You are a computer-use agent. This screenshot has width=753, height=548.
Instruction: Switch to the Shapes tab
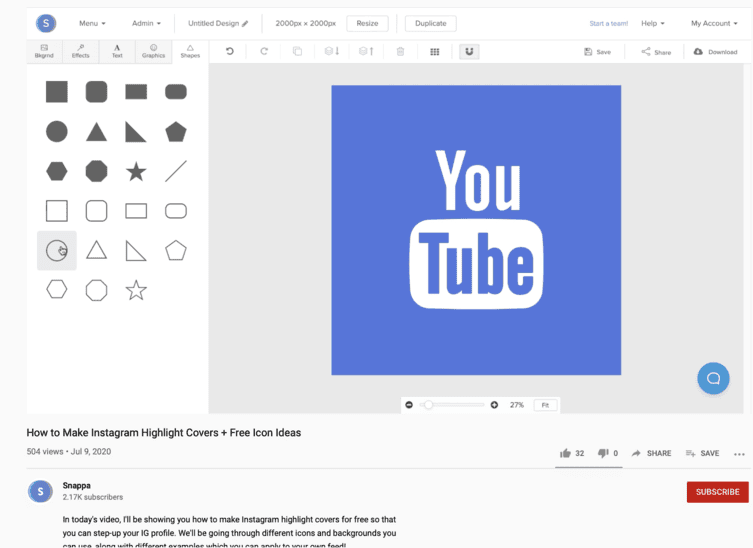pyautogui.click(x=190, y=51)
